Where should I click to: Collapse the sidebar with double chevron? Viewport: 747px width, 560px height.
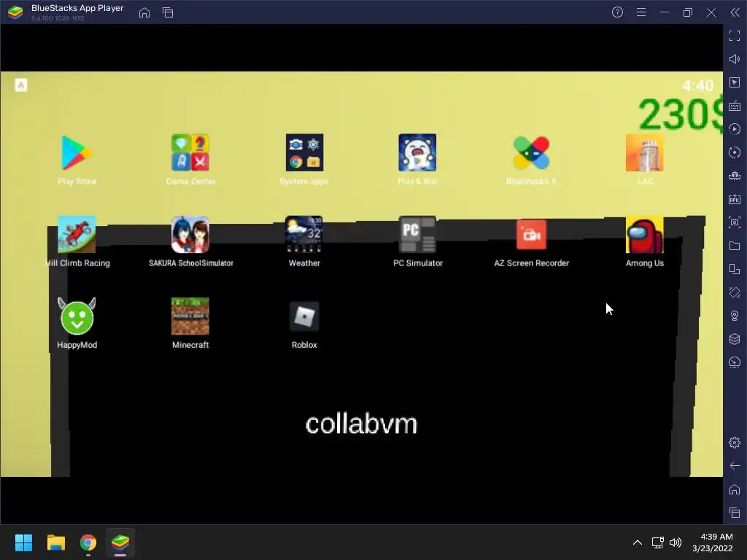pyautogui.click(x=735, y=12)
